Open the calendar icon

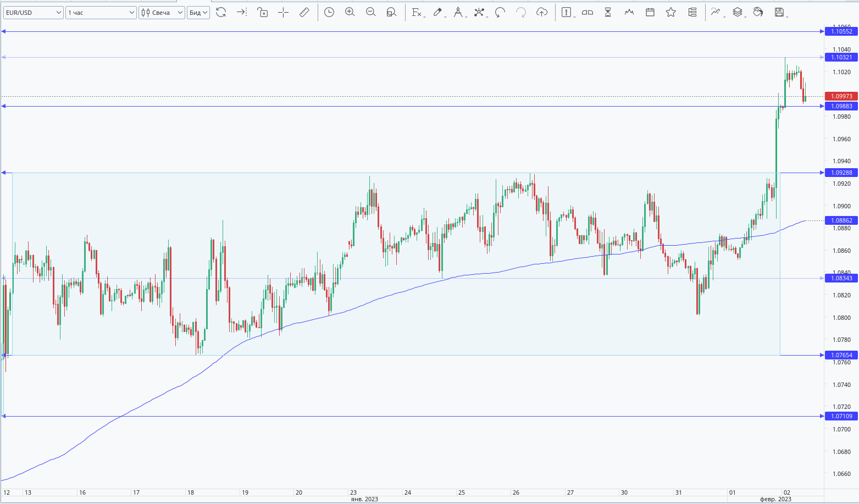[x=650, y=12]
